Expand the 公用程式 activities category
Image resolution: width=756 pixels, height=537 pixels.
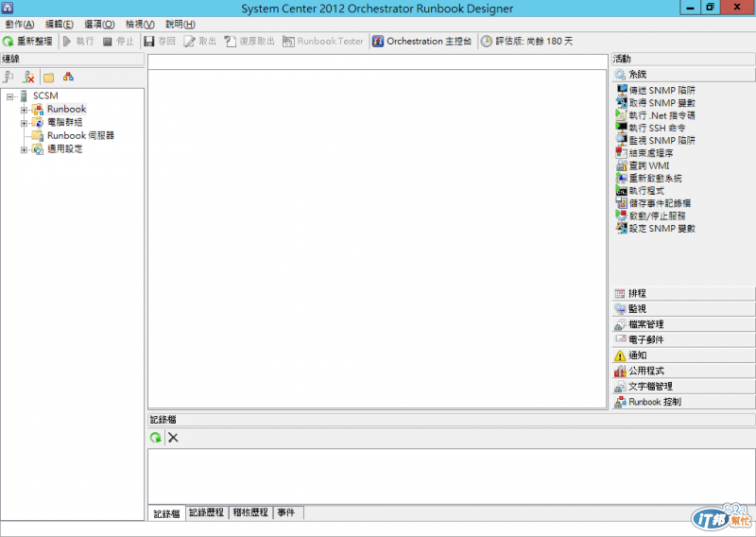pyautogui.click(x=683, y=371)
